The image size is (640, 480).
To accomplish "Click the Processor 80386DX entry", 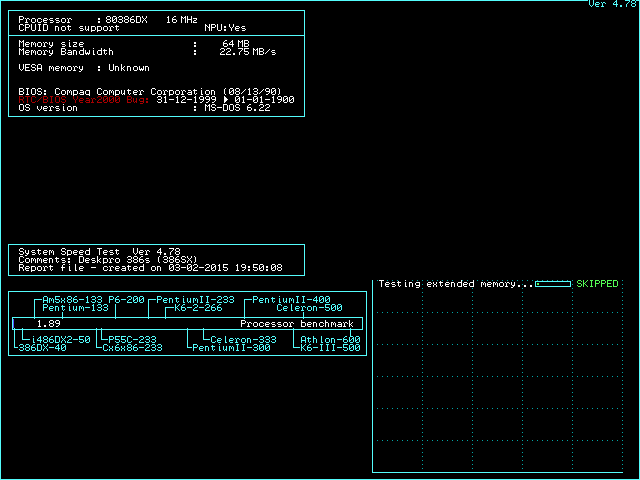I will click(x=96, y=20).
